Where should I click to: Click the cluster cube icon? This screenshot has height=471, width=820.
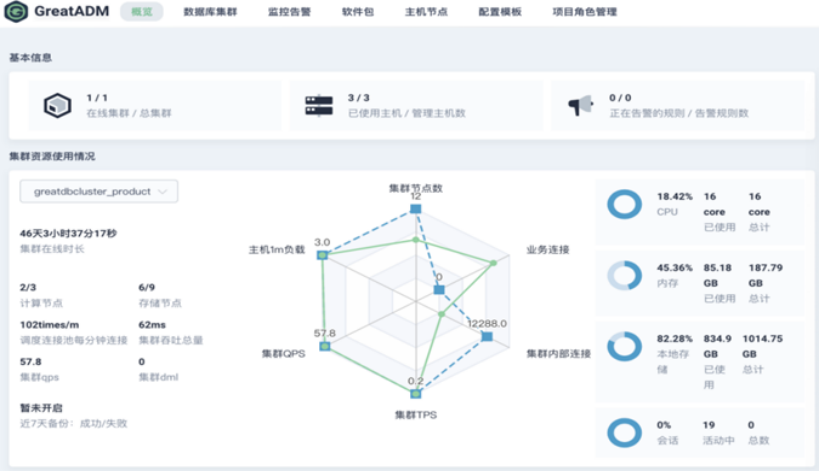coord(58,105)
